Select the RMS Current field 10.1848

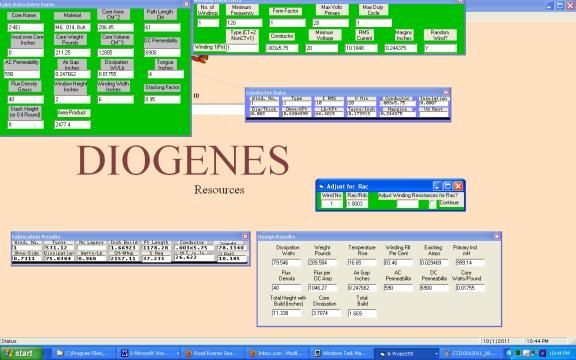click(x=361, y=48)
